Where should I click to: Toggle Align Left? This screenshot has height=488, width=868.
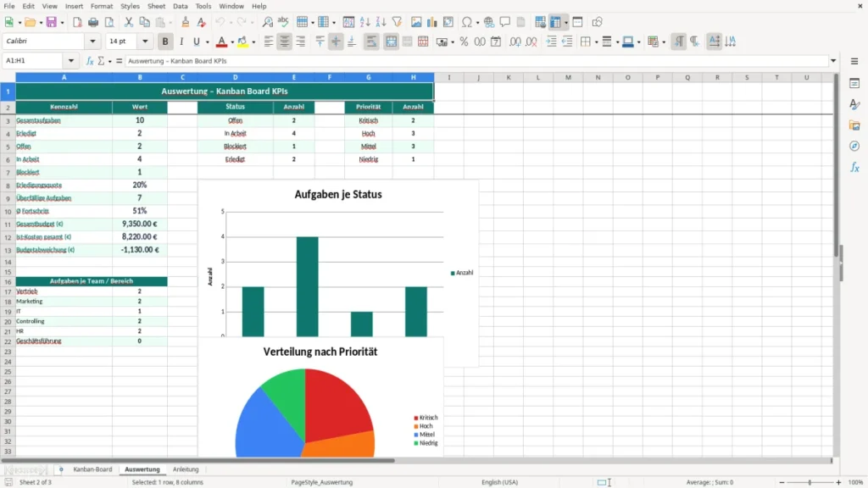click(x=269, y=42)
